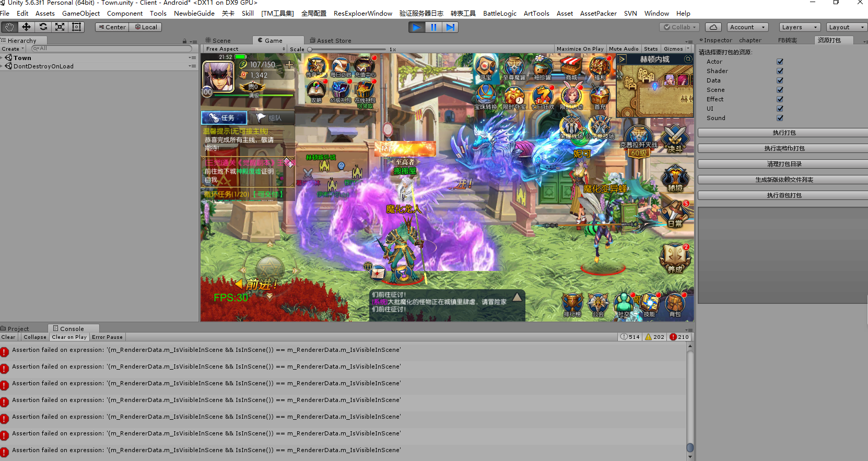
Task: Select the Hand tool in toolbar
Action: tap(9, 27)
